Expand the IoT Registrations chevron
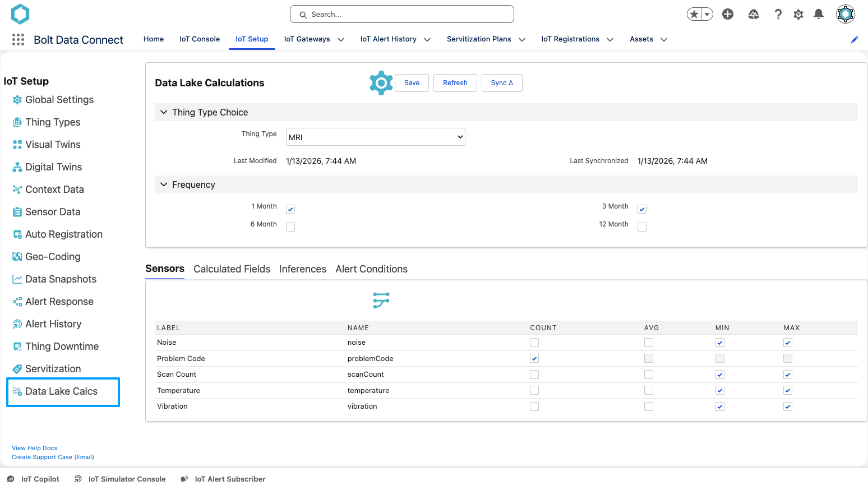Image resolution: width=868 pixels, height=490 pixels. (610, 39)
